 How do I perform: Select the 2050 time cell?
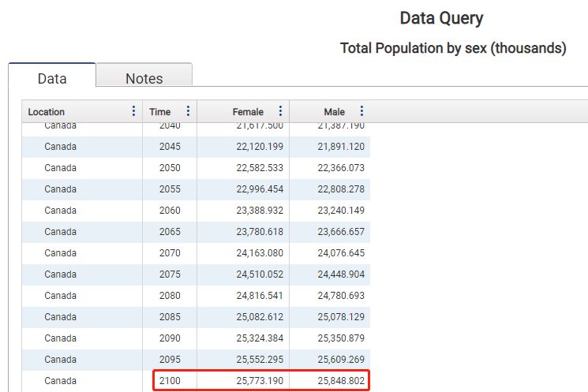pyautogui.click(x=170, y=168)
